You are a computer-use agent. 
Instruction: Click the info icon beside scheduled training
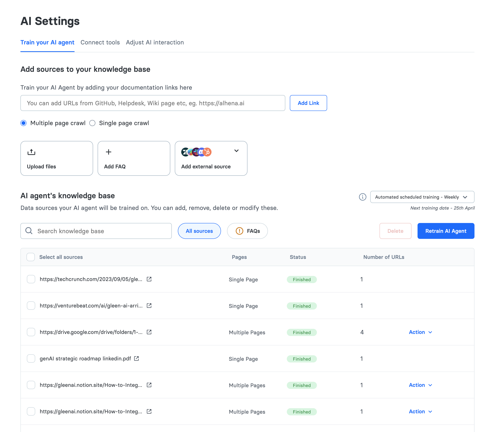click(362, 197)
